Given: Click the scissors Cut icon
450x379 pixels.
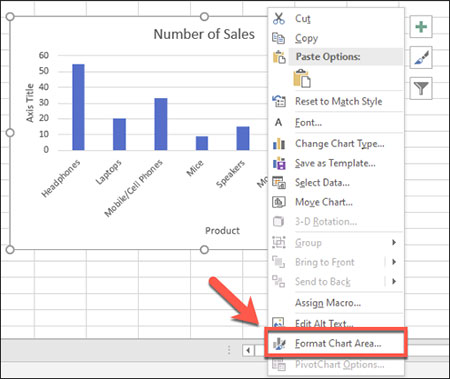Looking at the screenshot, I should tap(279, 19).
